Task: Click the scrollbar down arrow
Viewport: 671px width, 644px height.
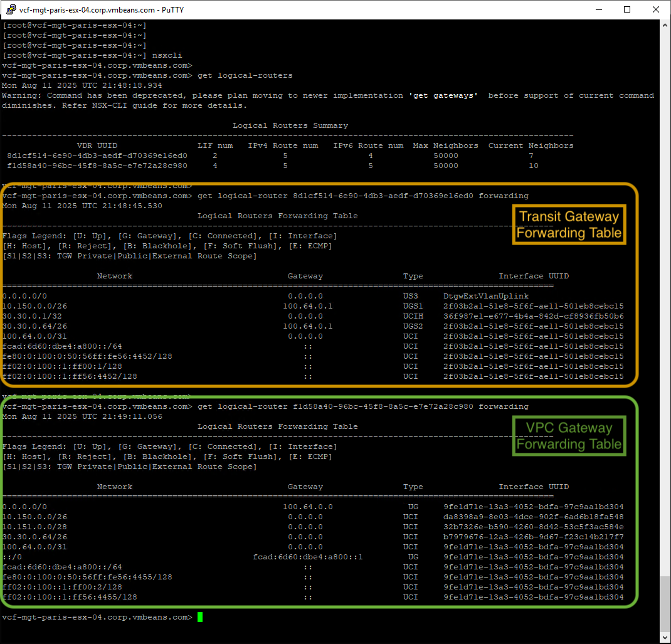Action: 665,638
